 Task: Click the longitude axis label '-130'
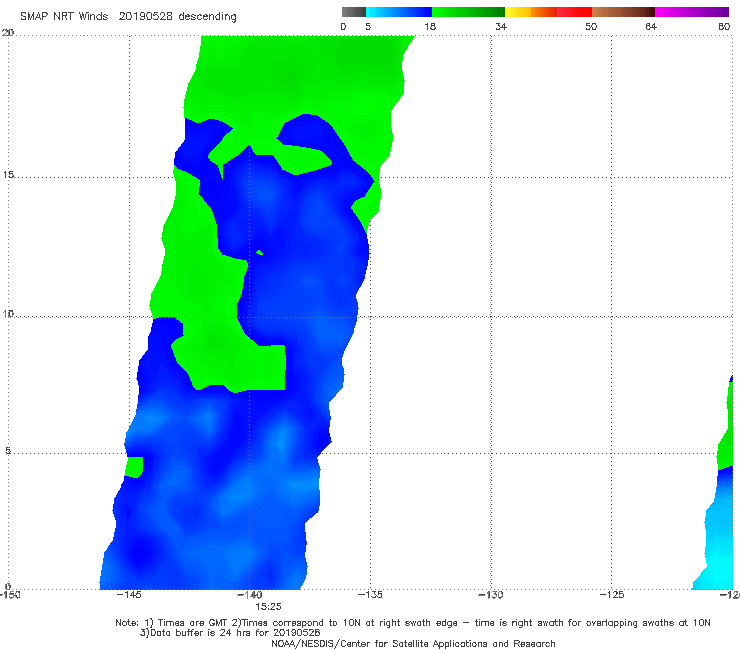[491, 595]
